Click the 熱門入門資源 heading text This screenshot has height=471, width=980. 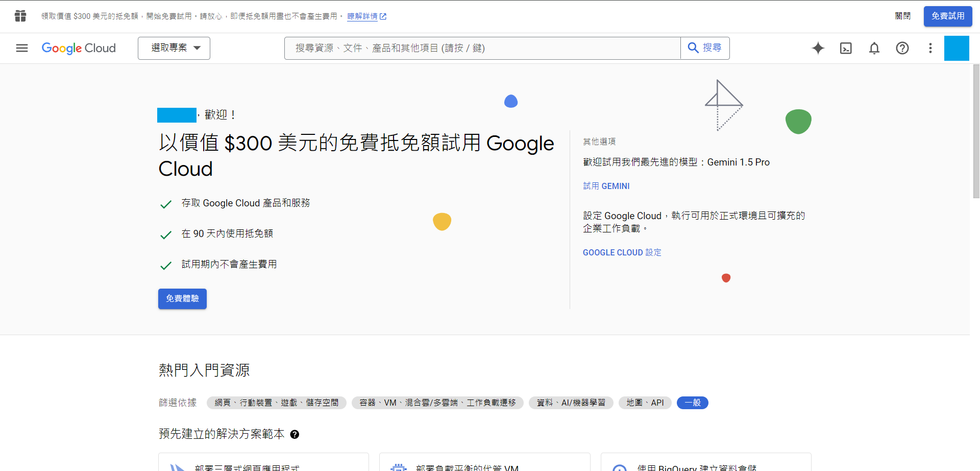(204, 370)
